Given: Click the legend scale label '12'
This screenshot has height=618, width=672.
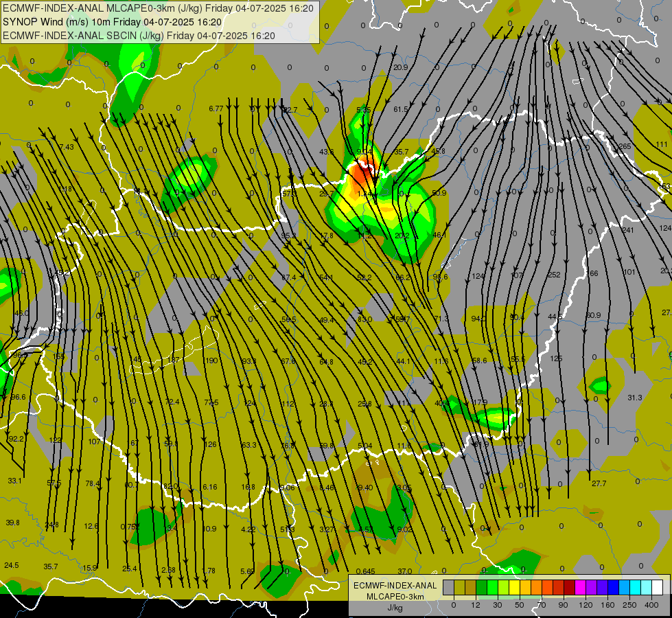Looking at the screenshot, I should click(x=476, y=605).
